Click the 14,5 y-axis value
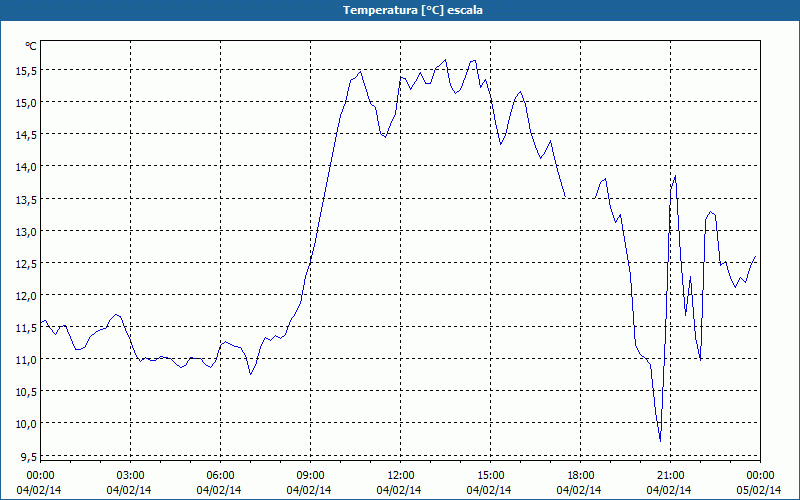The height and width of the screenshot is (500, 800). tap(26, 135)
